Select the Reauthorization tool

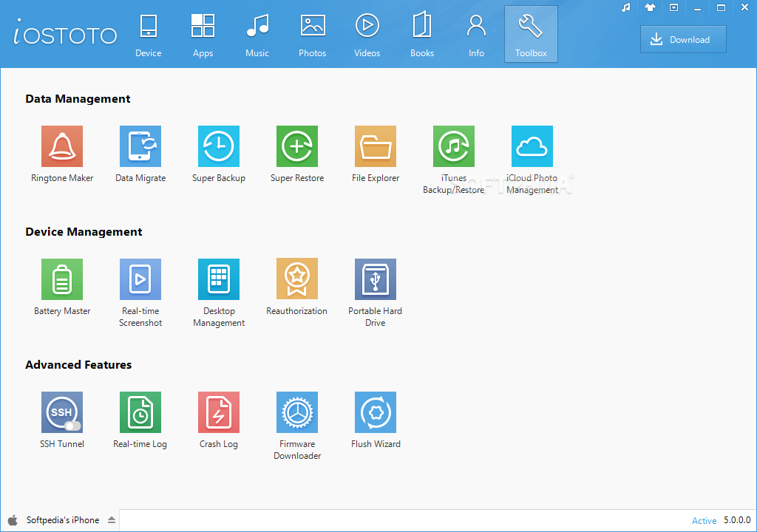297,279
